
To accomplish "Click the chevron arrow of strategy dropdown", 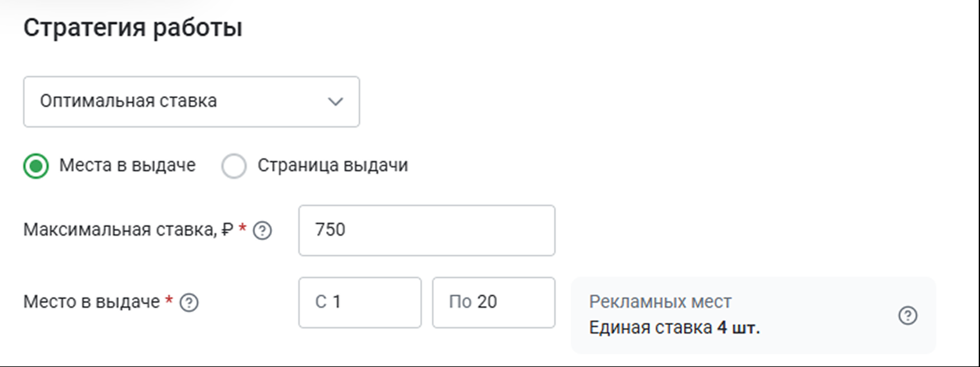I will 335,102.
